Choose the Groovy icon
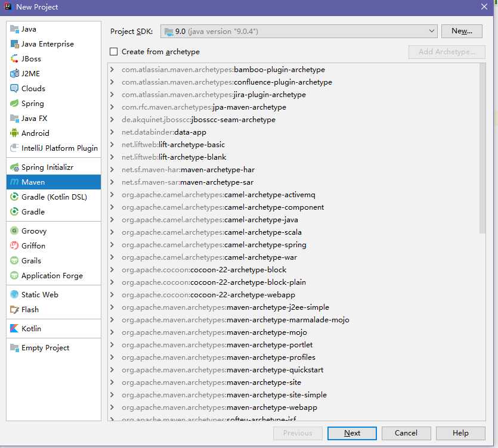Screen dimensions: 498x448 coord(14,231)
